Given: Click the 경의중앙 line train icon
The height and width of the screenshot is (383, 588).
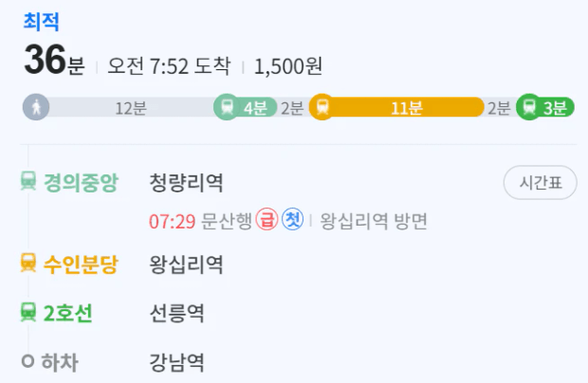Looking at the screenshot, I should [28, 181].
